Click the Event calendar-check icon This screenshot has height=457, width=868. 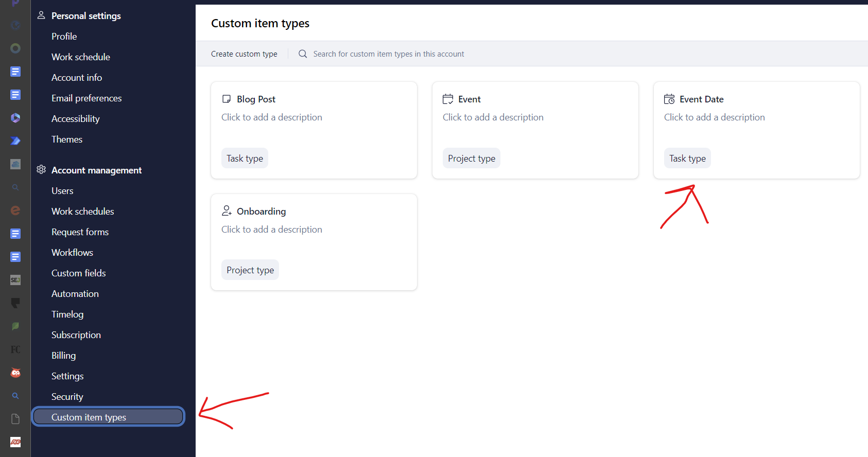click(448, 99)
